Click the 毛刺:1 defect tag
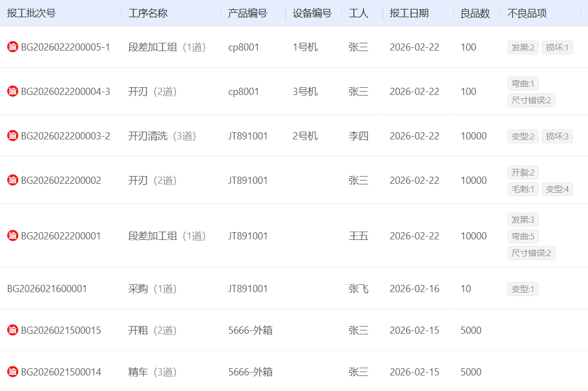Viewport: 588px width, 391px height. (523, 189)
